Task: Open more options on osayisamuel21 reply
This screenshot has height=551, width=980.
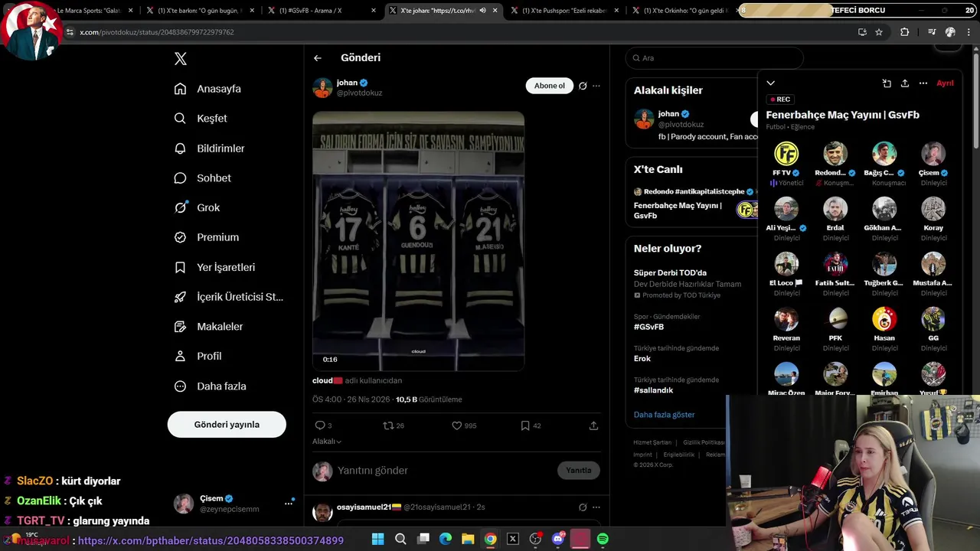Action: coord(596,507)
